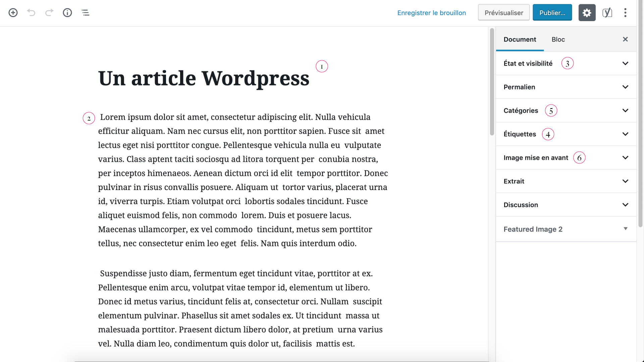This screenshot has height=362, width=644.
Task: Expand the Catégories panel
Action: (x=566, y=111)
